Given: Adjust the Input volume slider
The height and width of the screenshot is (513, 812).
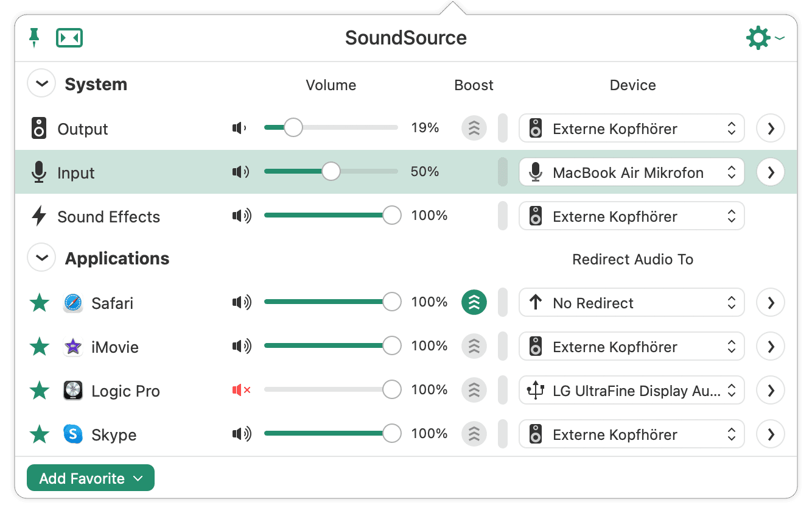Looking at the screenshot, I should point(331,171).
